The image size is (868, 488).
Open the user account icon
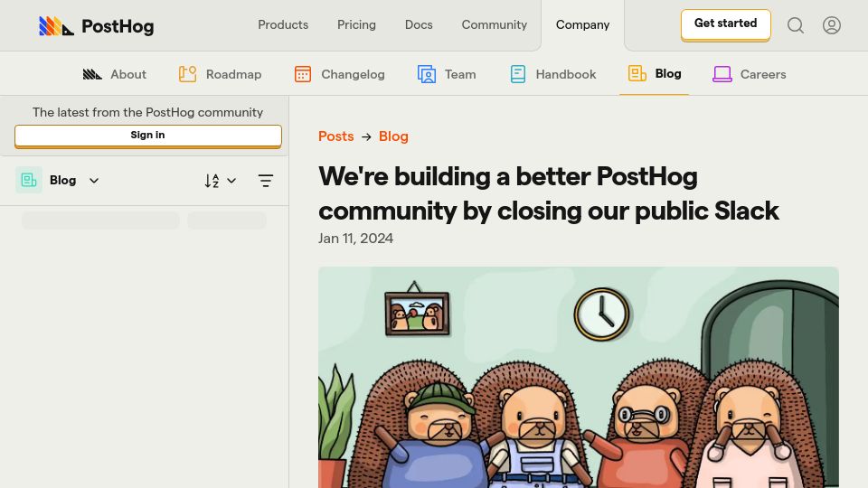click(x=832, y=25)
